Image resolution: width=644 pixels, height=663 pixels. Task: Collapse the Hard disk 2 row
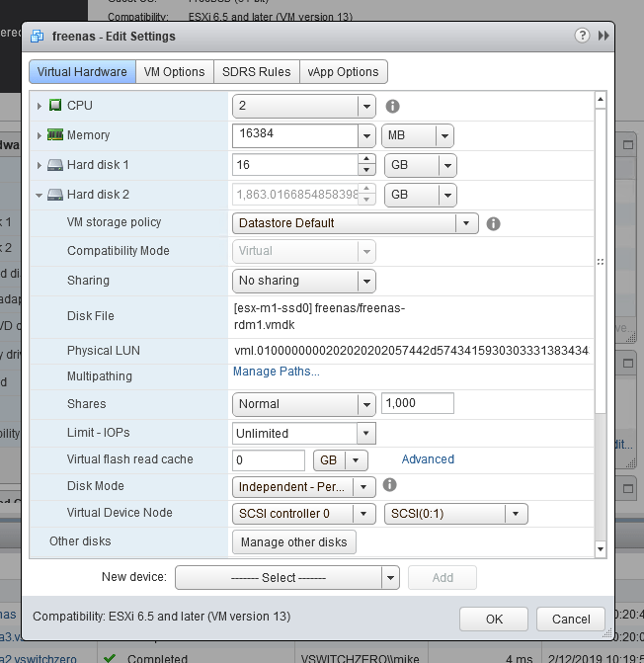(39, 196)
